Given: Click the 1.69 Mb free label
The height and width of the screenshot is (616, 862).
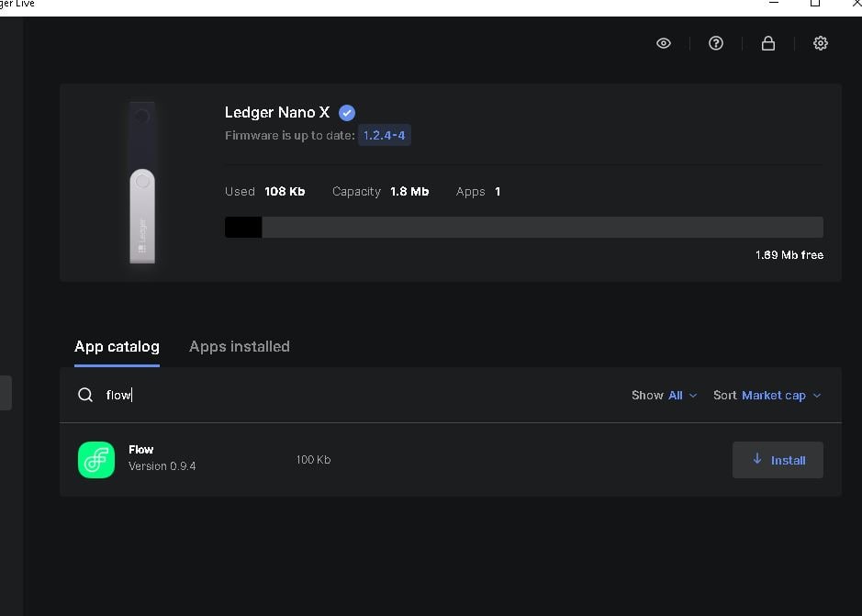Looking at the screenshot, I should pos(789,255).
